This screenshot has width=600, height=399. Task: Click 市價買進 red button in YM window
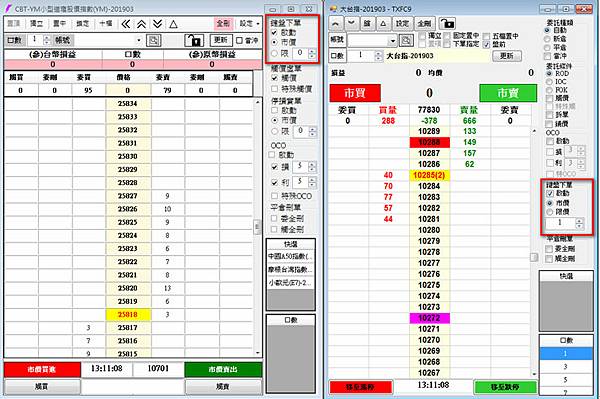pyautogui.click(x=42, y=370)
